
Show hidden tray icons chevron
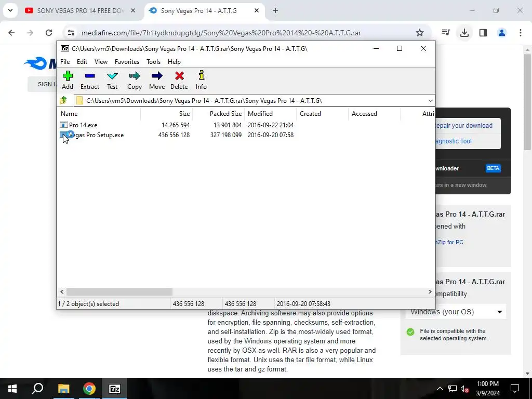point(440,389)
